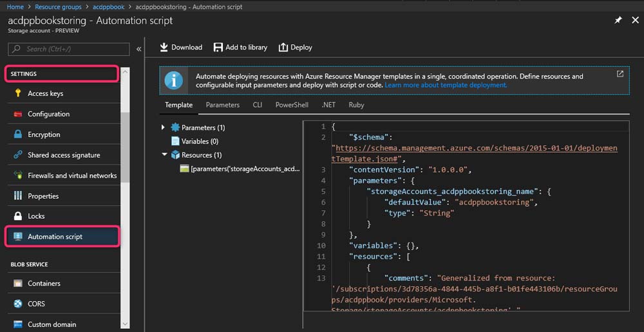
Task: Click the Containers icon in sidebar
Action: click(x=17, y=283)
